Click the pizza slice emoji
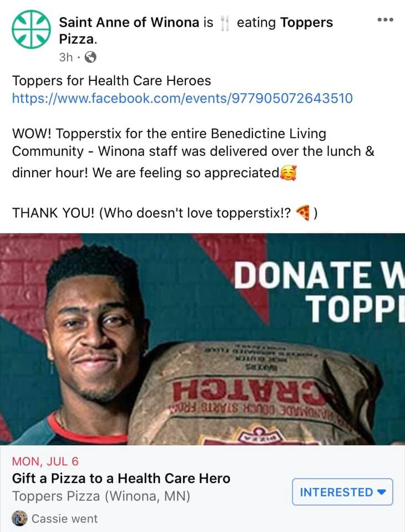The height and width of the screenshot is (532, 405). click(x=303, y=213)
